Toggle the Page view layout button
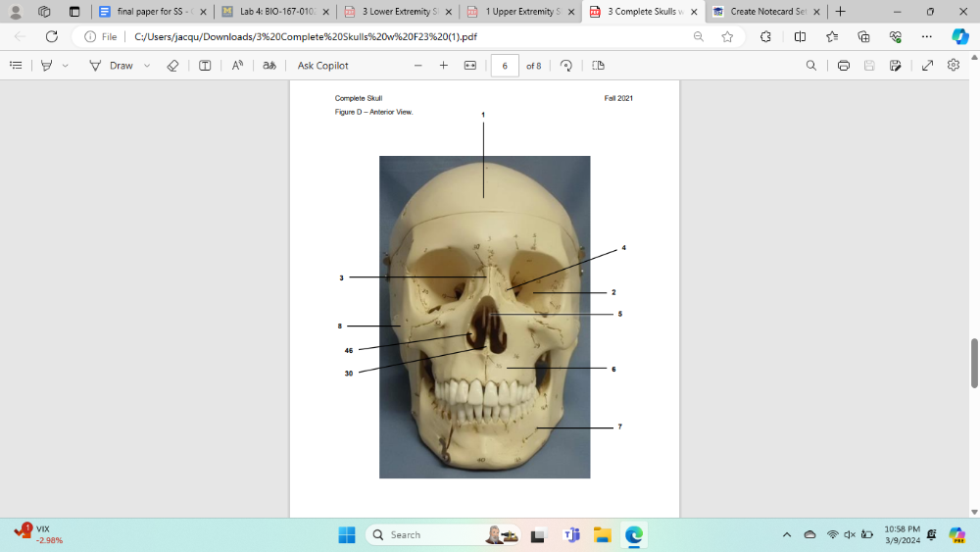This screenshot has height=552, width=980. pos(598,66)
